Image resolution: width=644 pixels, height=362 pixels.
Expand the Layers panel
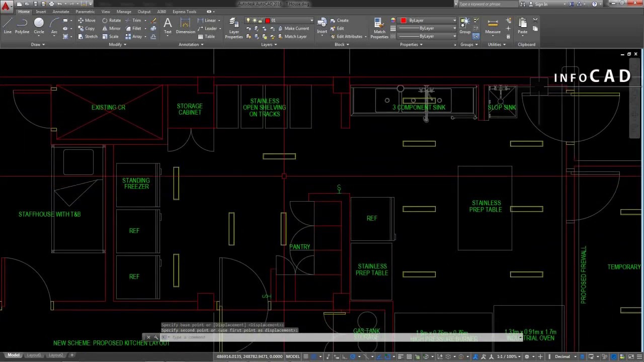pos(269,44)
